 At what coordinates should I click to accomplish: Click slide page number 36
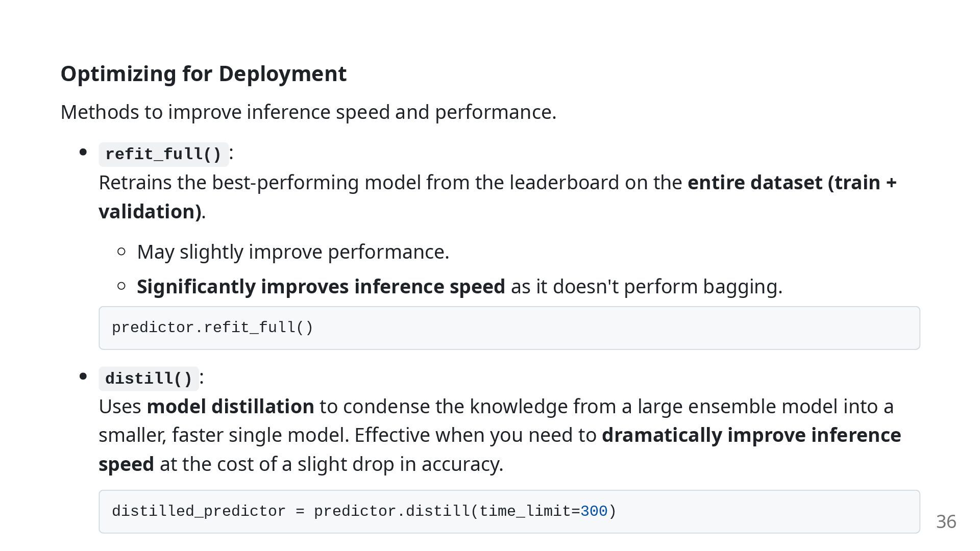[x=946, y=522]
